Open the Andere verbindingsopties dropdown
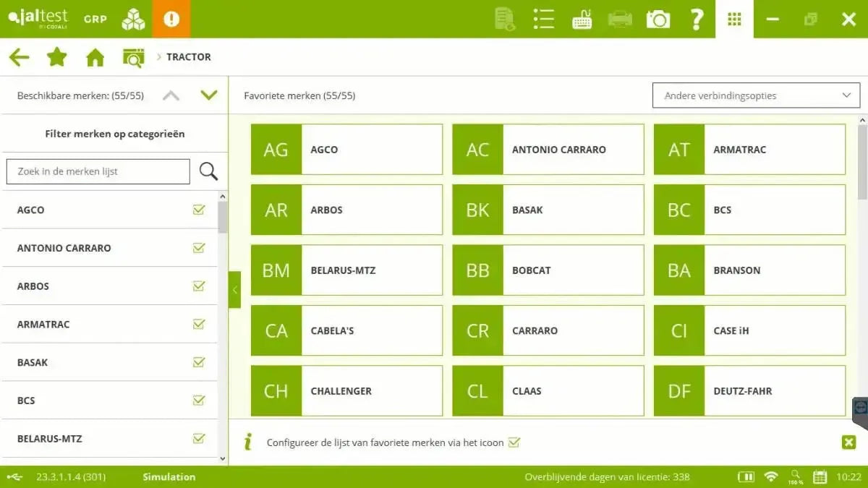868x488 pixels. (756, 95)
